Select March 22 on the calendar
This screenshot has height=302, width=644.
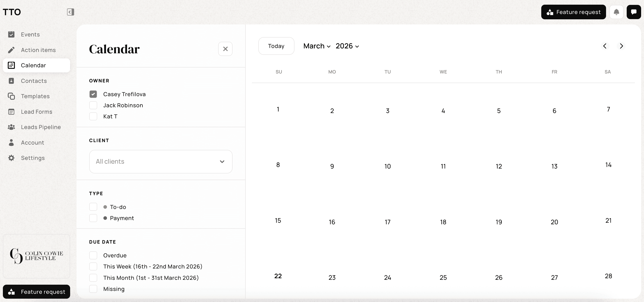click(x=278, y=276)
